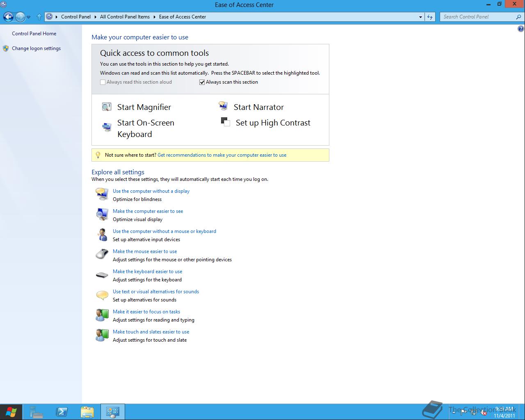Click the Help question mark icon
This screenshot has height=420, width=525.
(x=520, y=29)
